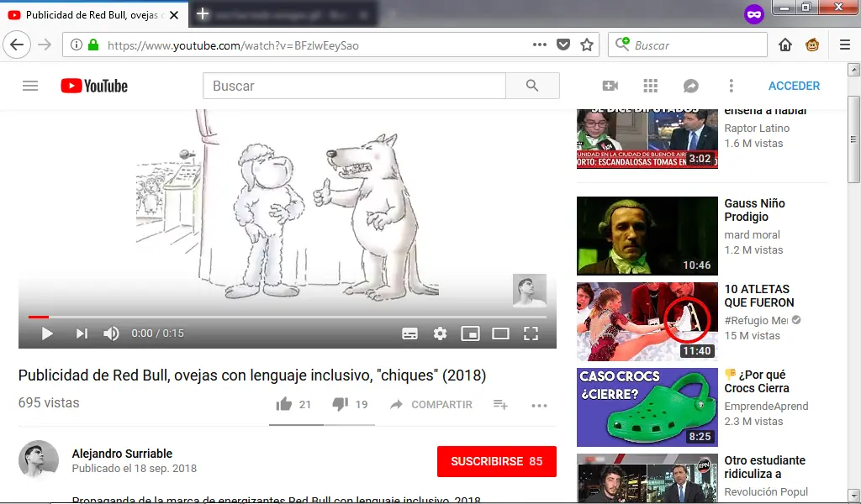Select the blurred second browser tab

click(283, 15)
